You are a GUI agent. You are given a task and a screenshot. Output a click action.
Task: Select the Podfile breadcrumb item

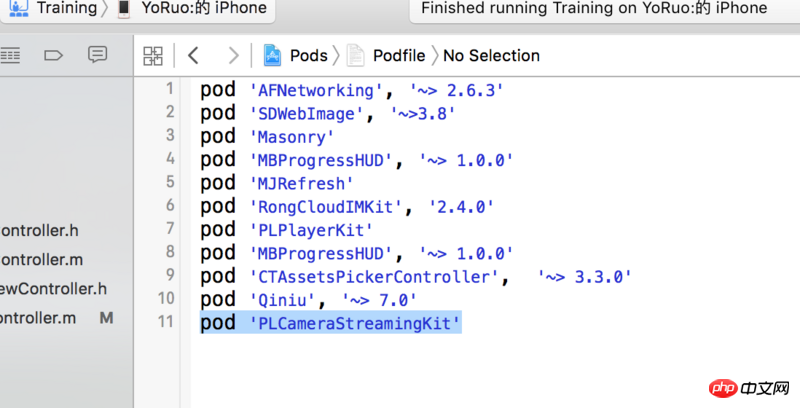[399, 55]
